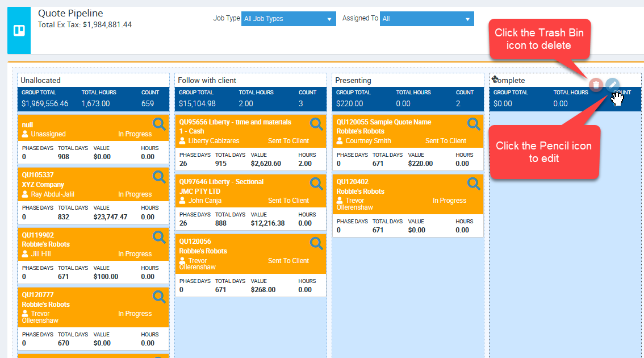This screenshot has height=358, width=644.
Task: Click the person icon beside John Canja
Action: pyautogui.click(x=183, y=201)
